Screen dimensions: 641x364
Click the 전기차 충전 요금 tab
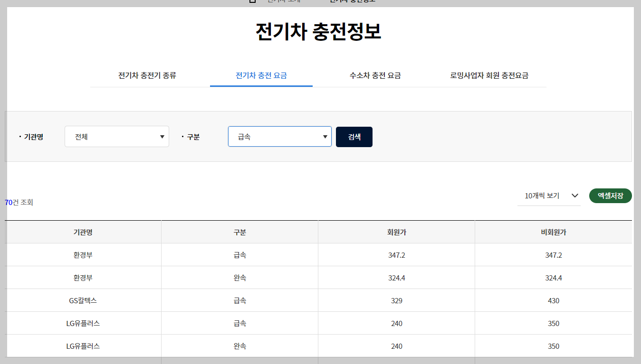(x=261, y=75)
